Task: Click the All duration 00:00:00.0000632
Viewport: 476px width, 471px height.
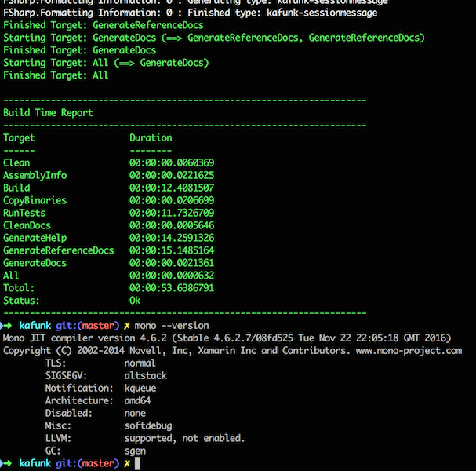Action: point(172,276)
